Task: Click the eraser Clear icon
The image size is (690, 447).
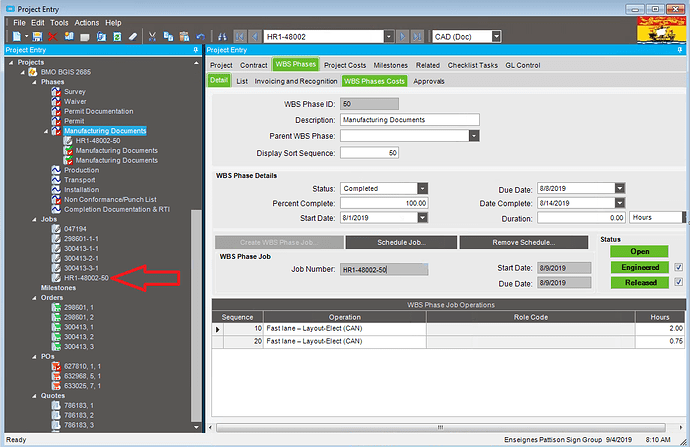Action: (133, 37)
